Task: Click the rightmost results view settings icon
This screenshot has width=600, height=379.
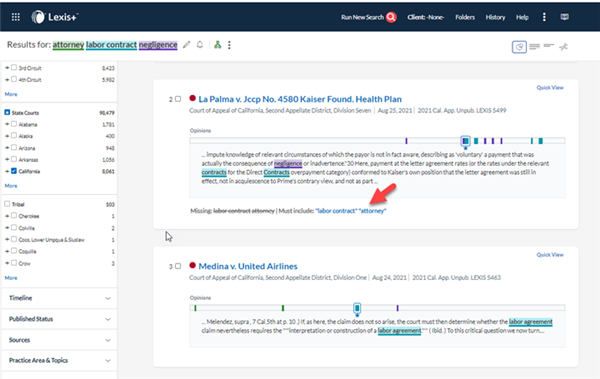Action: (x=563, y=47)
